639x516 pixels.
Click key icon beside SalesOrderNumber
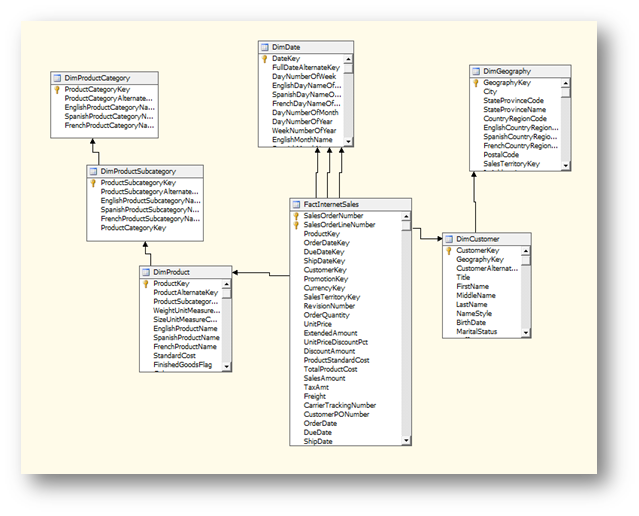tap(296, 216)
